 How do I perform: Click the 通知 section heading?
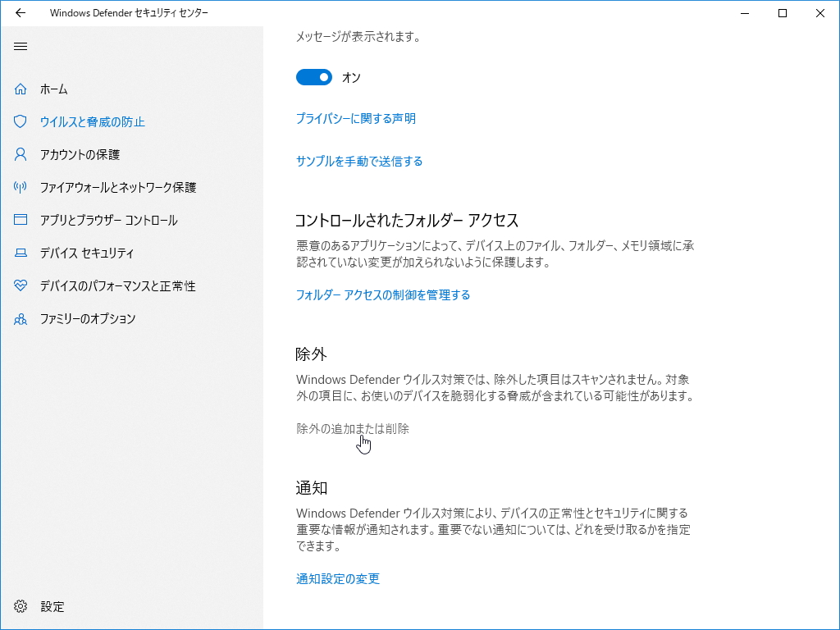coord(311,488)
